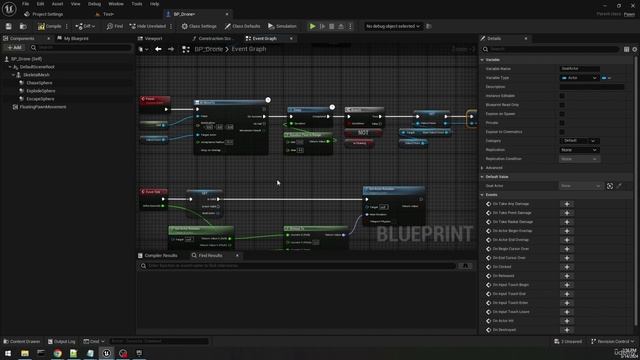Open Goal Actor default value dropdown
The image size is (640, 360).
[x=581, y=186]
